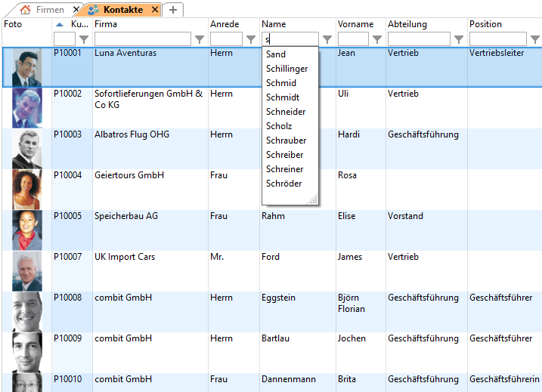Click the Ku... column filter funnel icon

tap(84, 39)
